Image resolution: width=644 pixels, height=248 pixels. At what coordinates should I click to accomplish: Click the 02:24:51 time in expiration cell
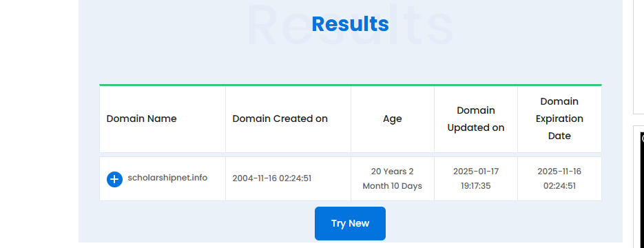tap(559, 186)
